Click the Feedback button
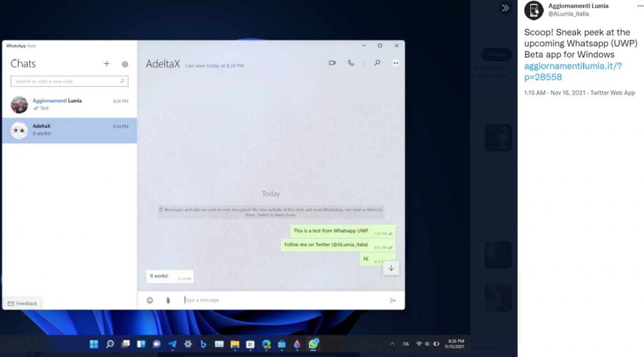 (23, 303)
